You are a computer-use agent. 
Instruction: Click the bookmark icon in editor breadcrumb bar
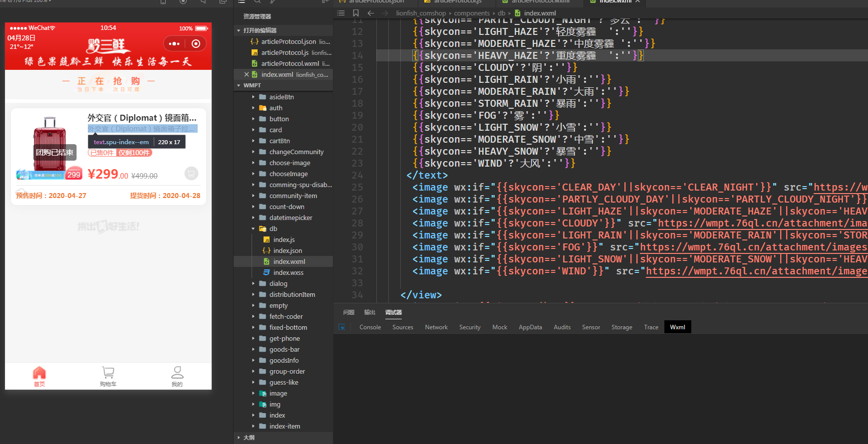coord(356,13)
